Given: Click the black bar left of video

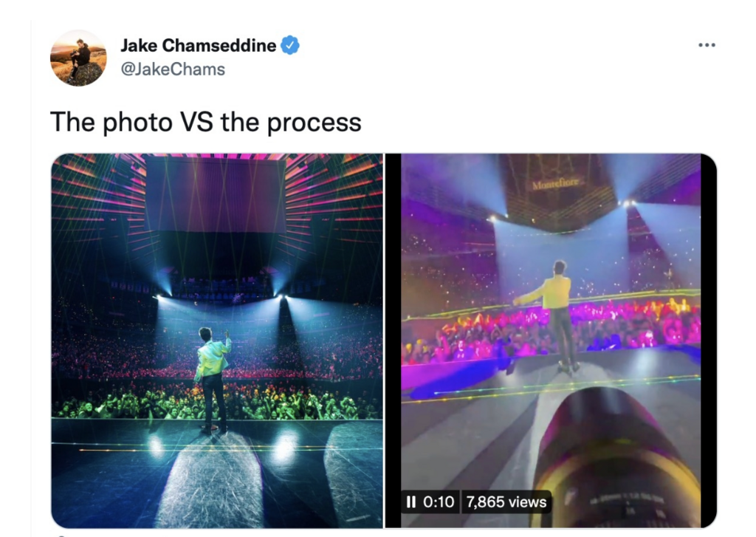Looking at the screenshot, I should pyautogui.click(x=394, y=341).
